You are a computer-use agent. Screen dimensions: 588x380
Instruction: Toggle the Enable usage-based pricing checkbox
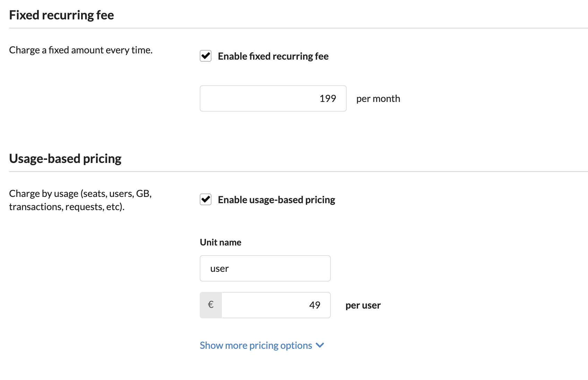pyautogui.click(x=206, y=199)
